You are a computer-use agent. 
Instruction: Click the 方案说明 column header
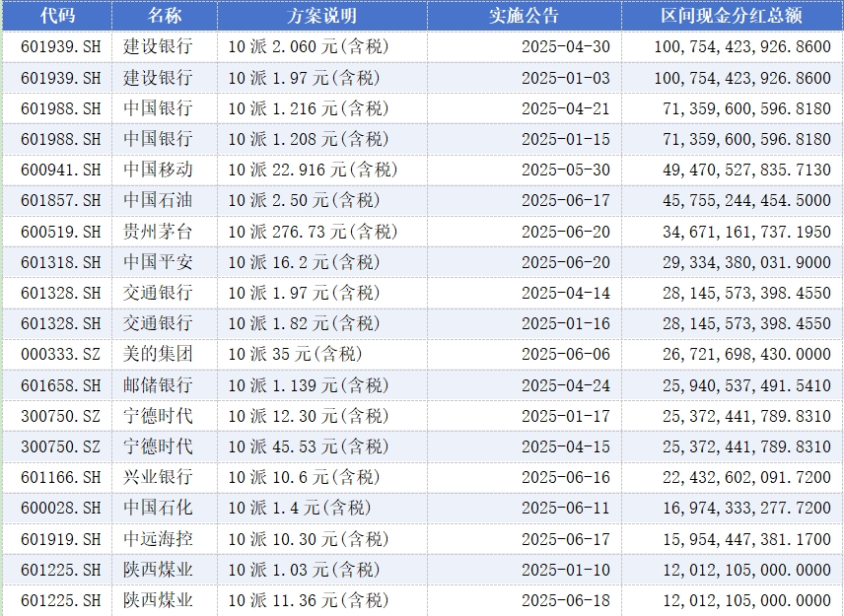[x=321, y=15]
